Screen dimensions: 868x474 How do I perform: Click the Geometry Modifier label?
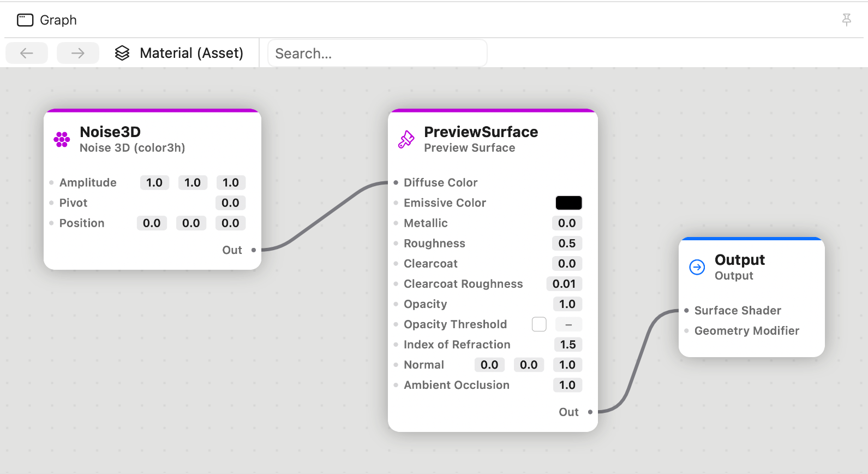pyautogui.click(x=747, y=330)
